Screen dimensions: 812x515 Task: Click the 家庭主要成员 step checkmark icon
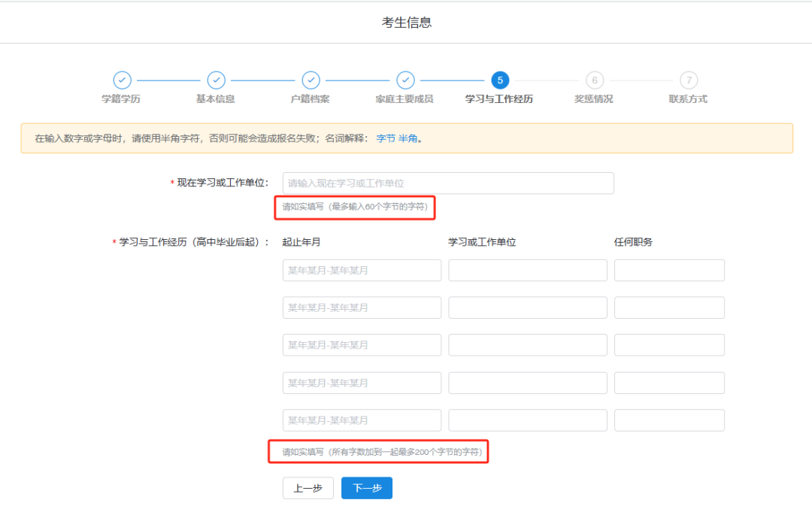[405, 80]
